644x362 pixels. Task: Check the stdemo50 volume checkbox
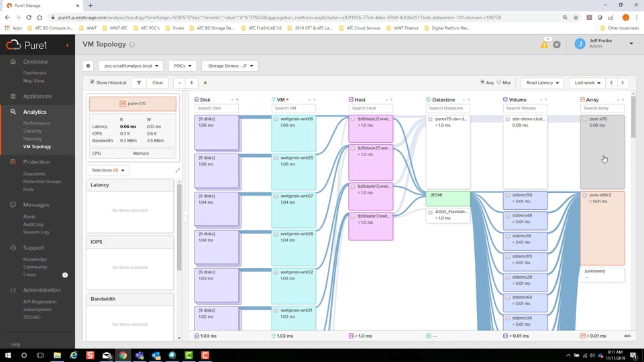(x=508, y=195)
